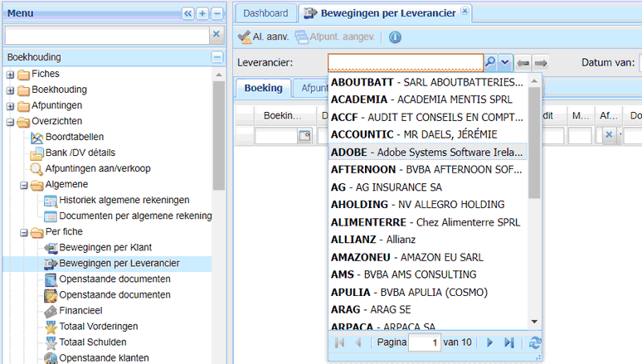Click the Totaal Schulden star icon

[51, 342]
